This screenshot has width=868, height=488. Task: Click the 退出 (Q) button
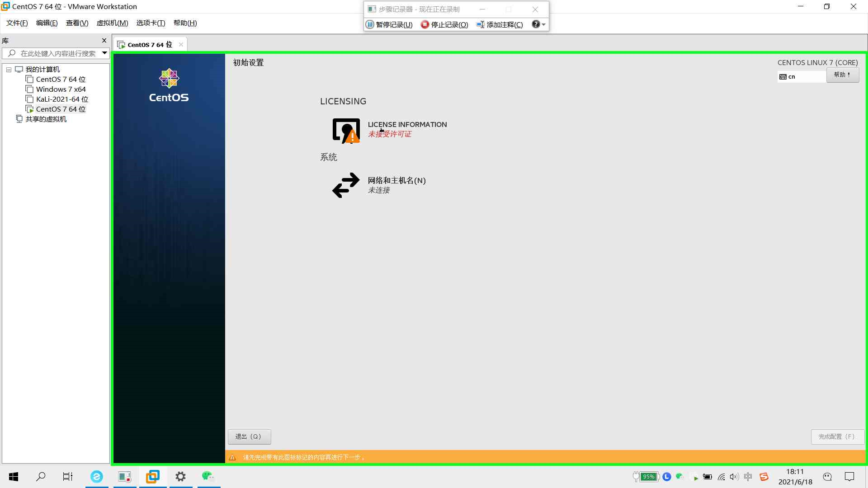250,436
